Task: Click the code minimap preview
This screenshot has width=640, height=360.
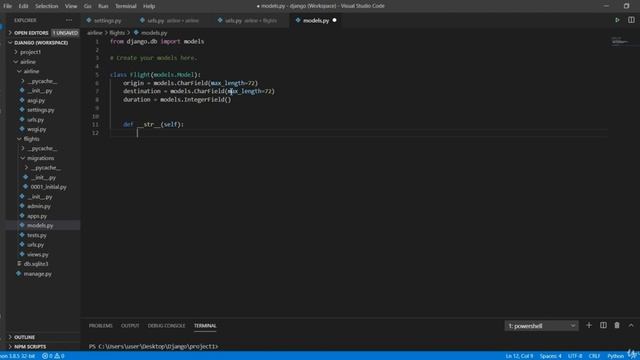Action: tap(622, 41)
